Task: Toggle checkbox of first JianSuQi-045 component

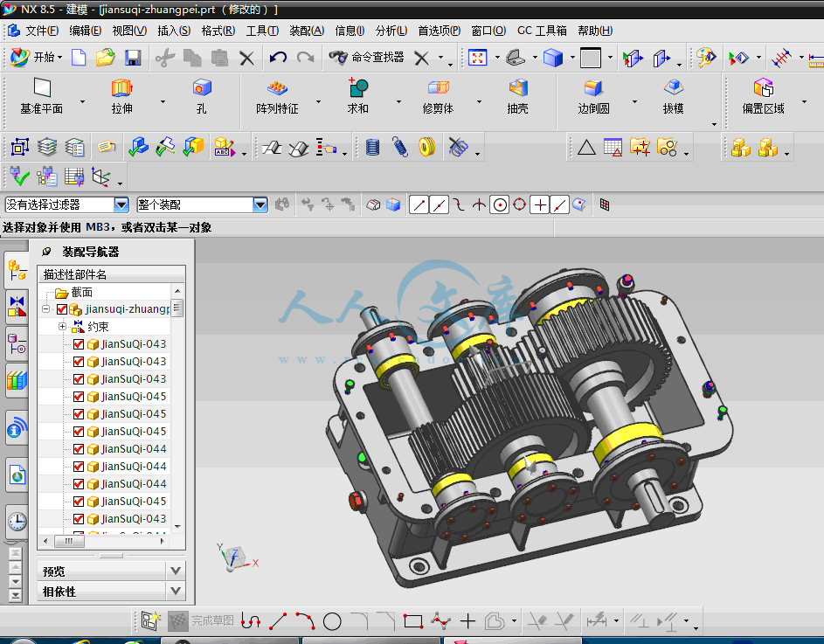Action: click(79, 397)
